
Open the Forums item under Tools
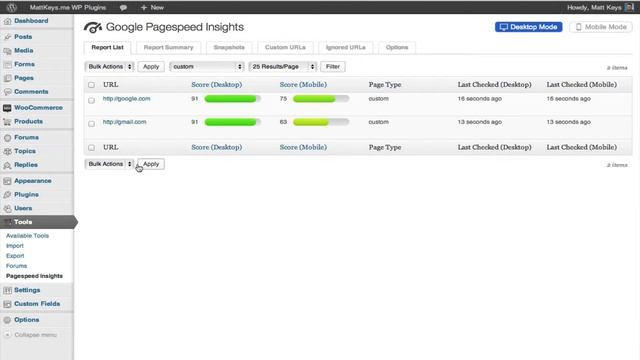click(16, 266)
